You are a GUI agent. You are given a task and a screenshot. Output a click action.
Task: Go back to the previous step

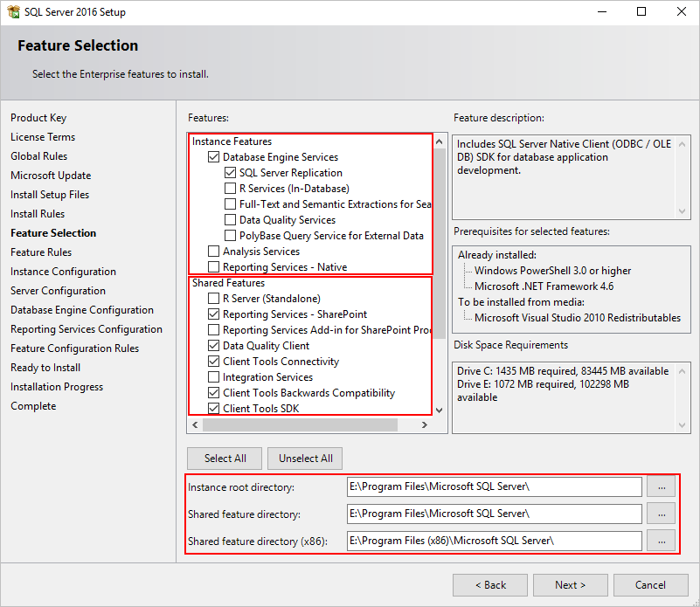tap(490, 585)
